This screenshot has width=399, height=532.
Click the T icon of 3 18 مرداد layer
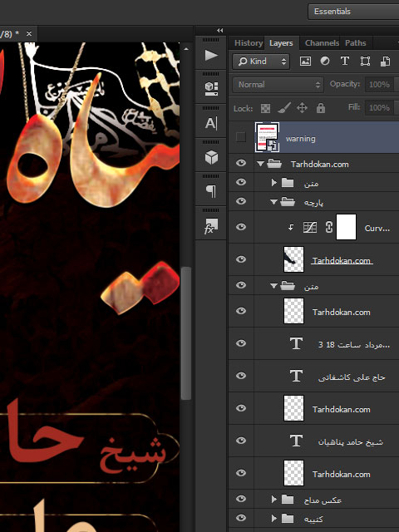tap(296, 343)
